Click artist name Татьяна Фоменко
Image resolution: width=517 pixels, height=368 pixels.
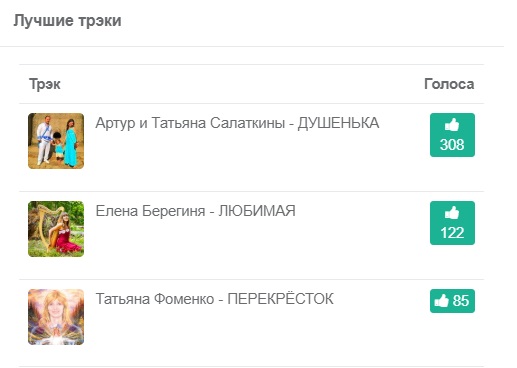pyautogui.click(x=155, y=299)
